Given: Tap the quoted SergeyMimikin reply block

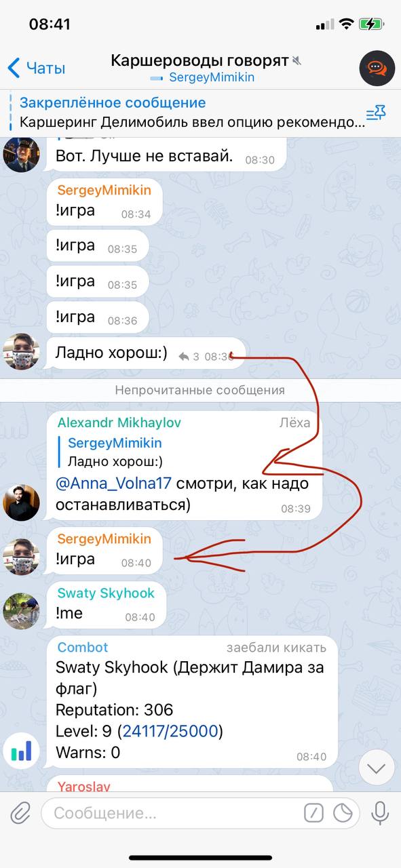Looking at the screenshot, I should coord(115,452).
